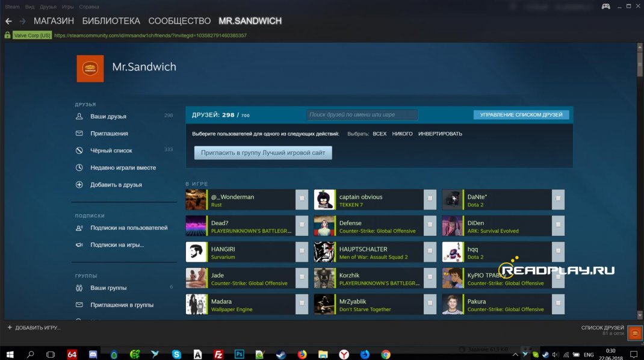Viewport: 644px width, 360px height.
Task: Switch to the 'МАГАЗИН' tab
Action: (x=54, y=21)
